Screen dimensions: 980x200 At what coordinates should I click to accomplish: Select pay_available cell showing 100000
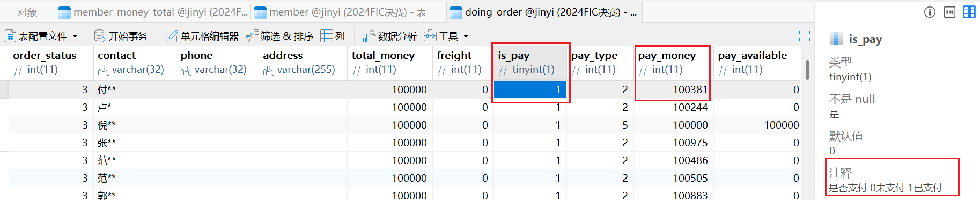point(757,125)
